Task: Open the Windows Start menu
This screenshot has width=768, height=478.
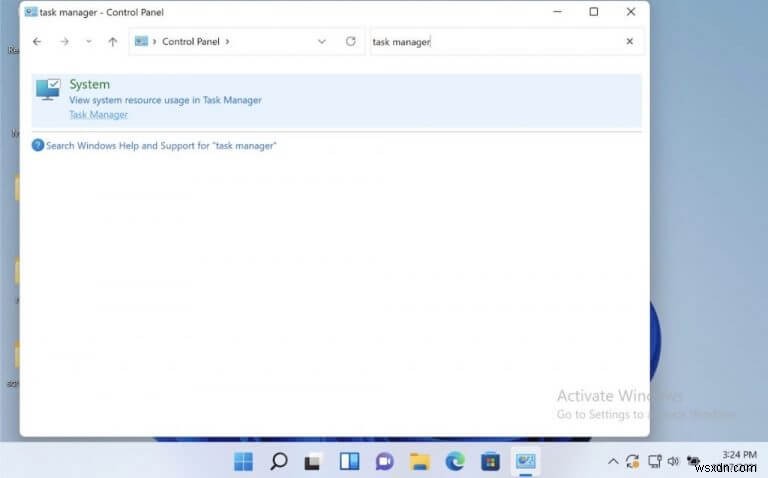Action: click(x=243, y=461)
